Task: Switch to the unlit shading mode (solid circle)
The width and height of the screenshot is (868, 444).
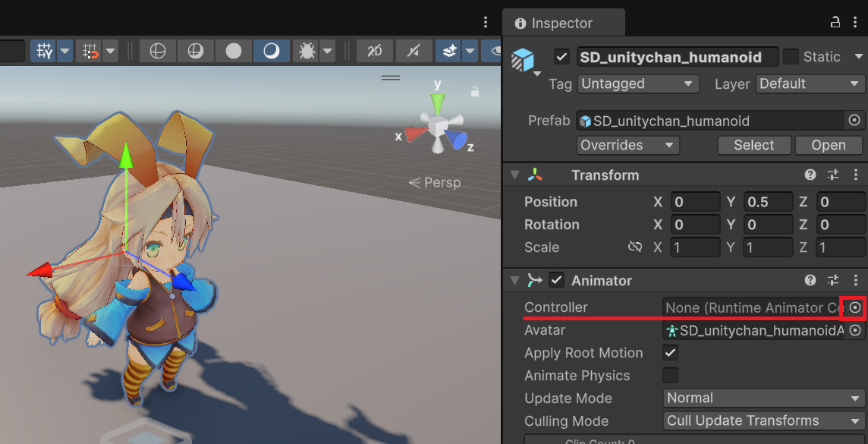Action: click(234, 51)
